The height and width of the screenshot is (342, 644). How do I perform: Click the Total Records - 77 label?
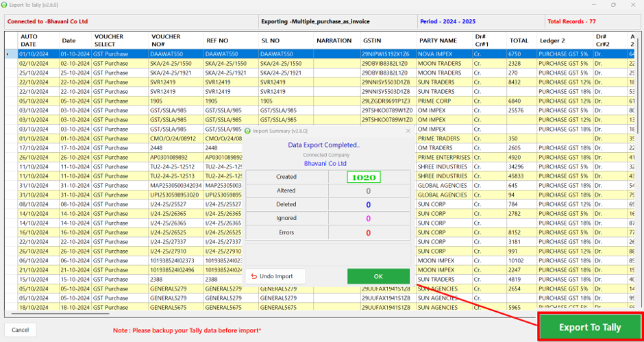(571, 21)
